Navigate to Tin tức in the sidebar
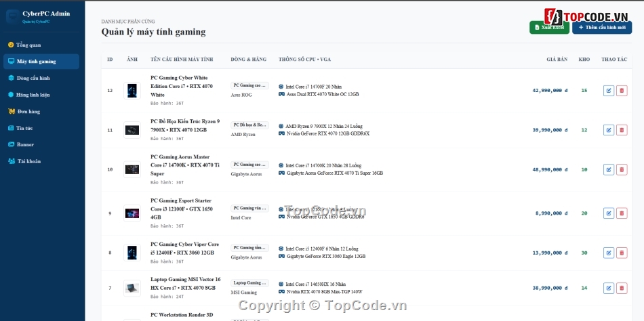 41,128
